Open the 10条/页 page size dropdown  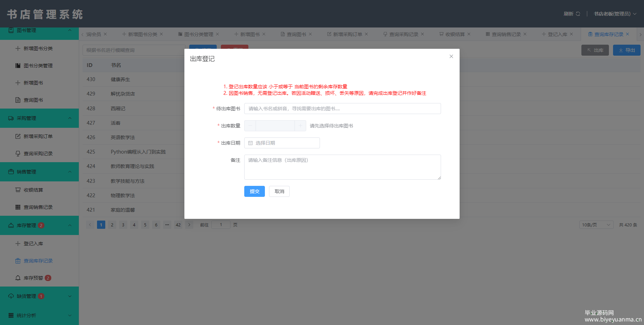click(x=596, y=225)
